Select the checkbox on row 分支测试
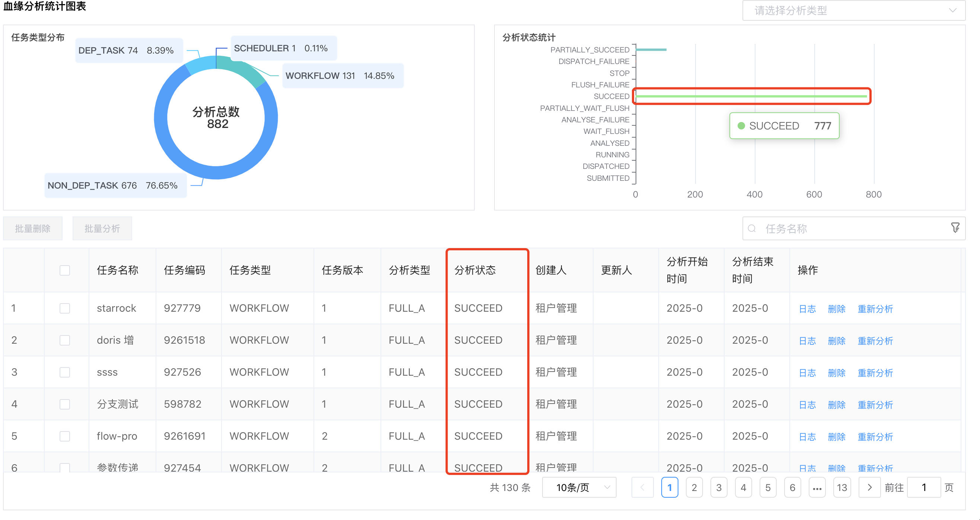The width and height of the screenshot is (980, 520). (65, 404)
